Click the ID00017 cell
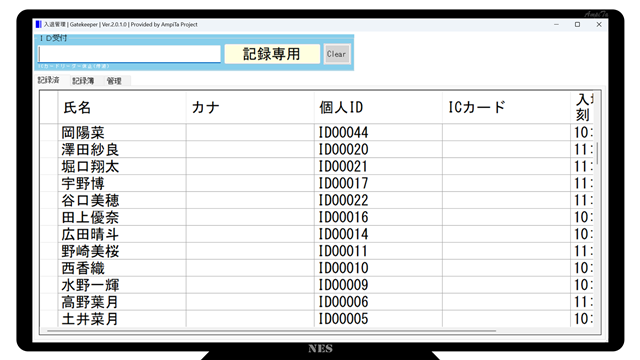The width and height of the screenshot is (640, 360). pyautogui.click(x=378, y=184)
